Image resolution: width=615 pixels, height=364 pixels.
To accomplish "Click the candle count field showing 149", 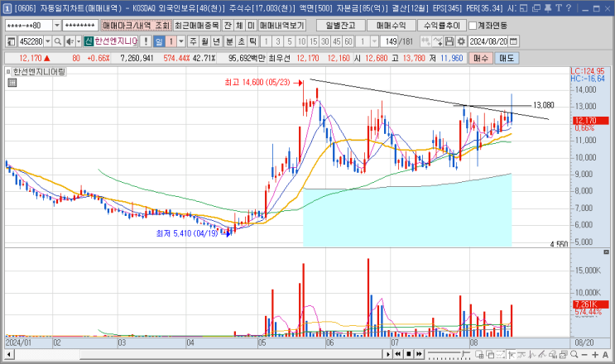I will [x=390, y=41].
